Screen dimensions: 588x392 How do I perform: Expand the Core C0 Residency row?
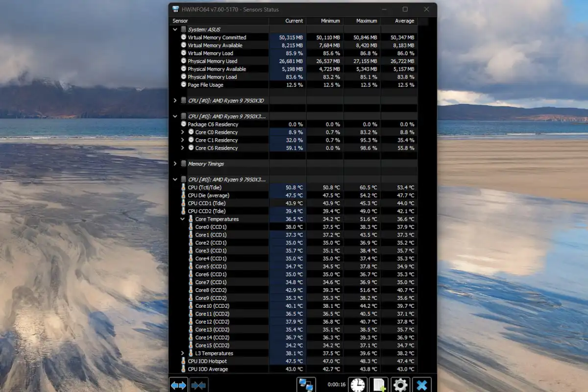[x=183, y=132]
